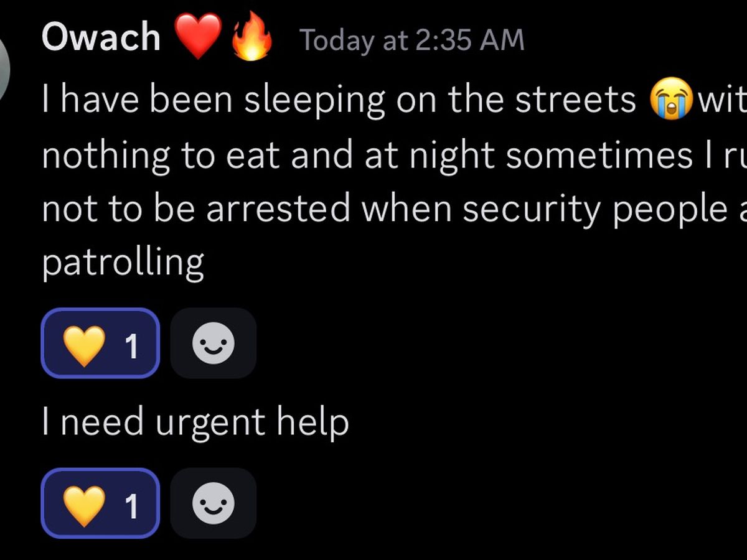Click the word "sleeping" in the message
747x560 pixels.
(x=314, y=101)
